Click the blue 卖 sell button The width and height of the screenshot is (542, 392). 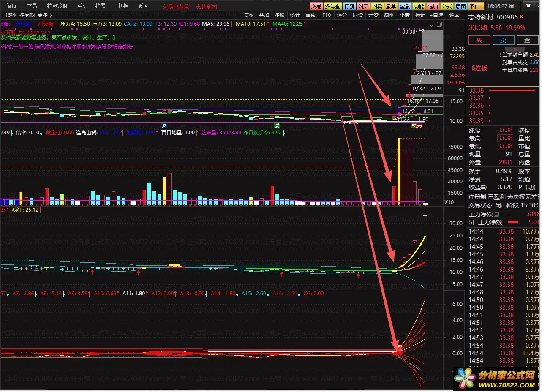pos(503,40)
